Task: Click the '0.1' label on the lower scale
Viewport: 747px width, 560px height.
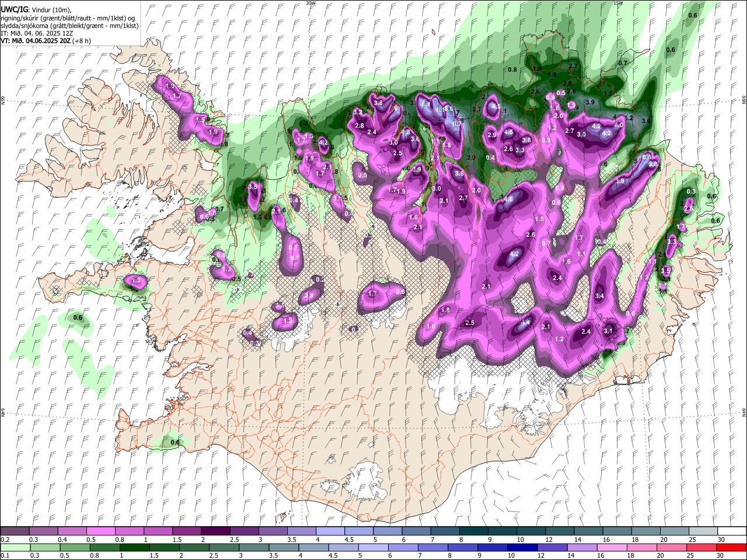Action: (x=5, y=556)
